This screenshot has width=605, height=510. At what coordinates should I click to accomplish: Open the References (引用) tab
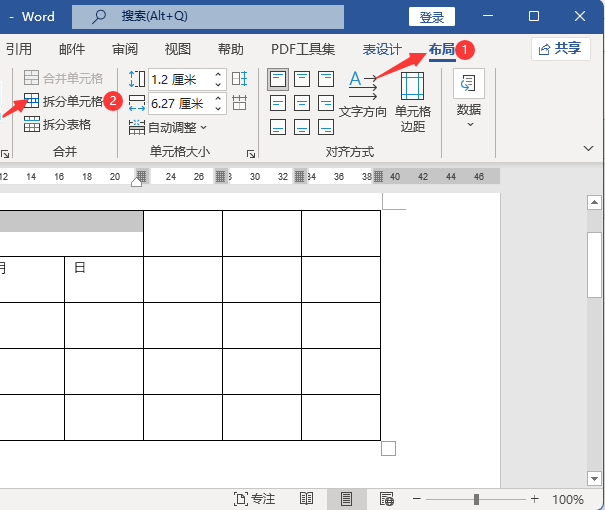coord(19,49)
